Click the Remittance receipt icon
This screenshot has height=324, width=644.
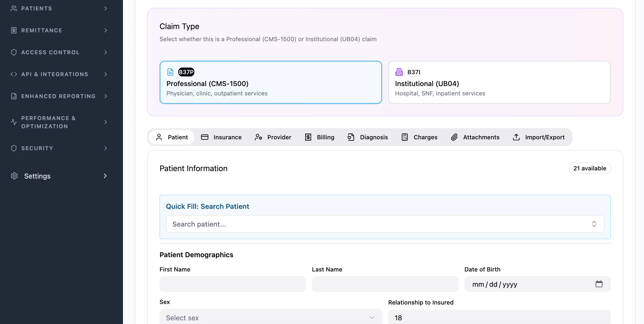[x=14, y=31]
